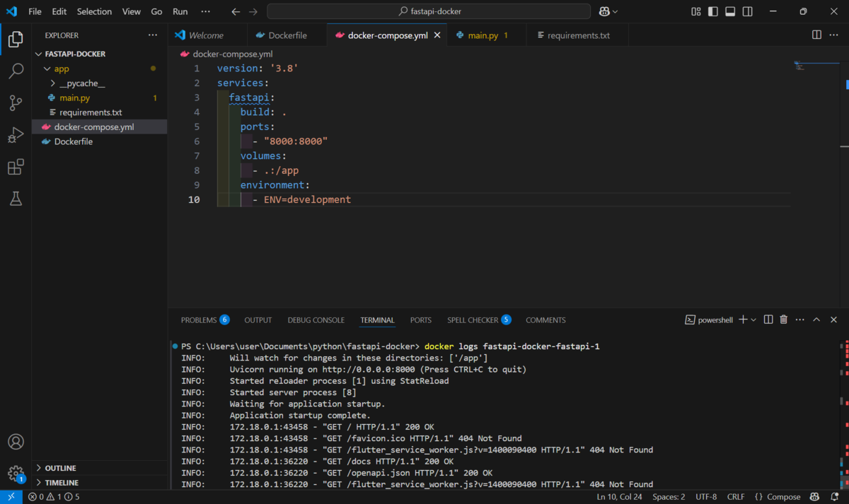Open notifications bell in status bar
Screen dimensions: 849x504
[x=835, y=497]
